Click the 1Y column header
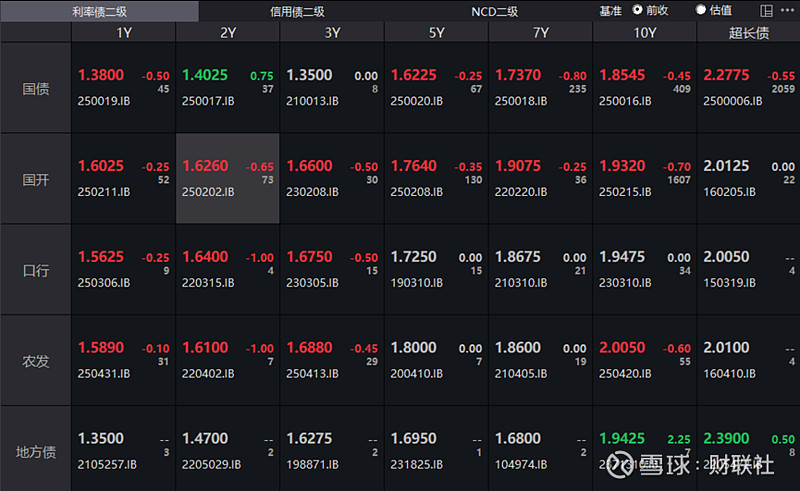This screenshot has height=491, width=800. (x=124, y=32)
